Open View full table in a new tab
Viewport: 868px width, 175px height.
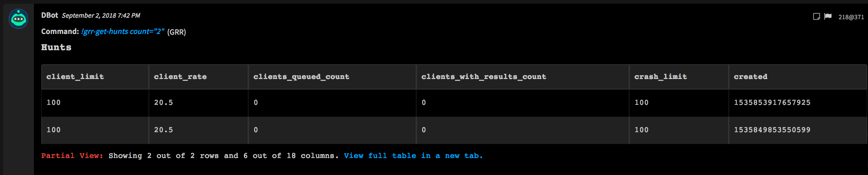tap(413, 156)
